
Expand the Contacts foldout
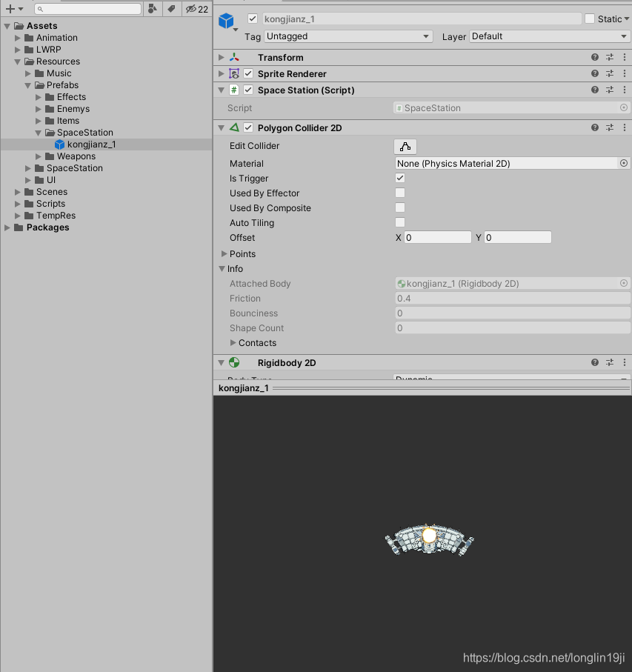click(233, 342)
